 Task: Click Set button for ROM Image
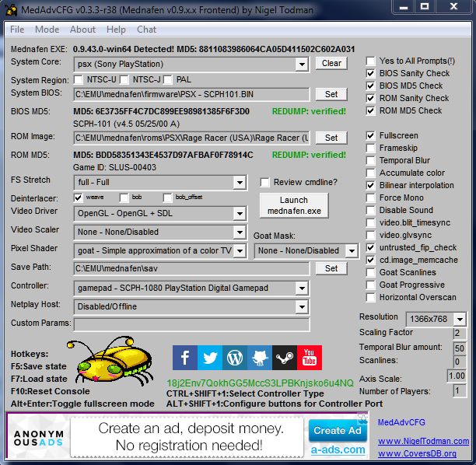pos(331,138)
